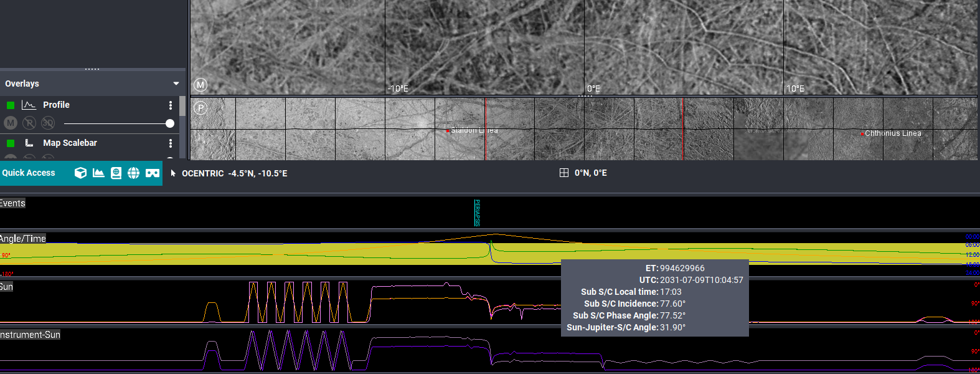The image size is (980, 374).
Task: Open the VR headset Quick Access icon
Action: click(153, 173)
